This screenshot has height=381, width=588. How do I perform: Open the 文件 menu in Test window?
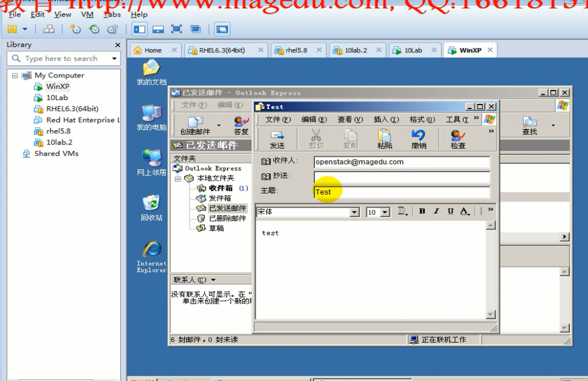click(x=278, y=119)
